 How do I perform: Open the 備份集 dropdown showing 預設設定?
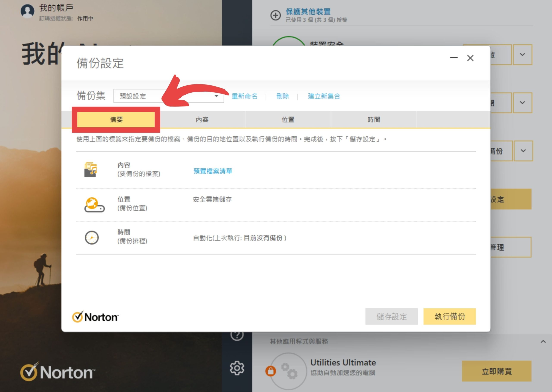pyautogui.click(x=169, y=96)
